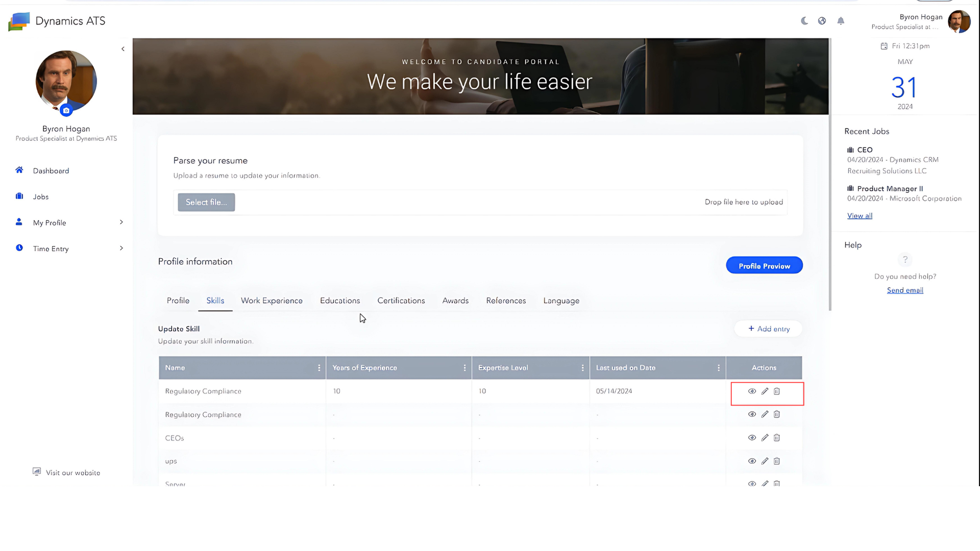Switch to Educations tab
Screen dimensions: 980x551
340,300
